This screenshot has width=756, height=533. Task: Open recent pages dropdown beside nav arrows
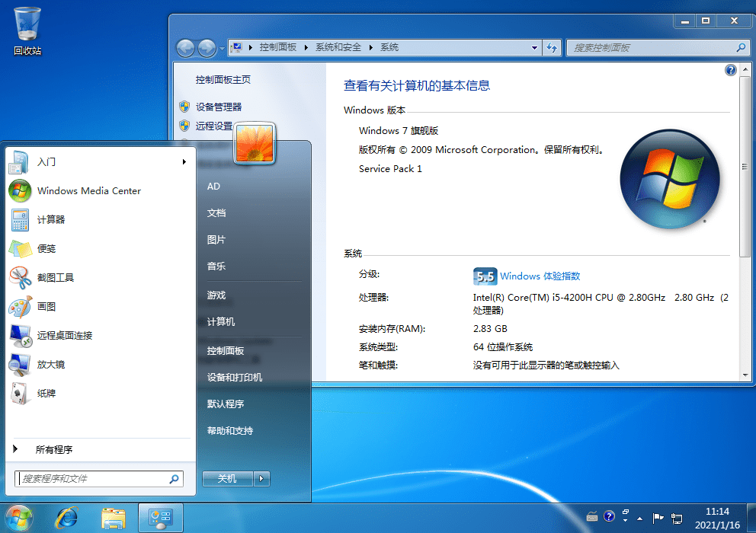tap(222, 48)
